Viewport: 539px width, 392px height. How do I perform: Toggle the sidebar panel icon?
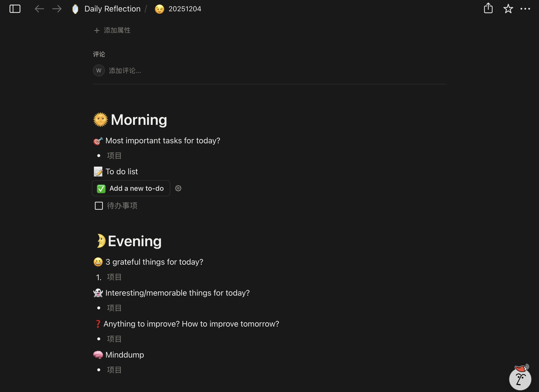tap(15, 9)
